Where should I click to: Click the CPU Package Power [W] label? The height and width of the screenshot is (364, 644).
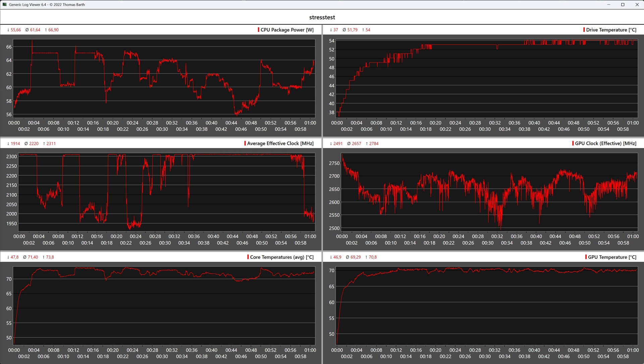point(287,30)
